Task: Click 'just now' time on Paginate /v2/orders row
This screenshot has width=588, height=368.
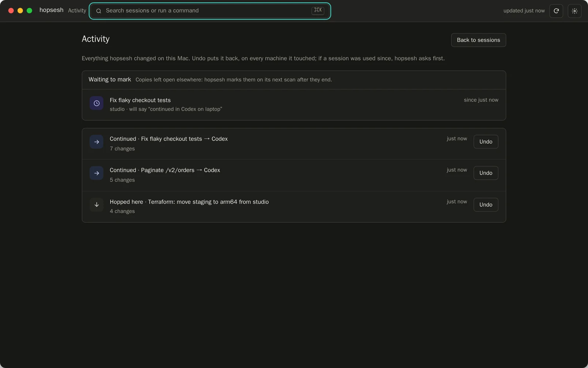Action: point(457,170)
